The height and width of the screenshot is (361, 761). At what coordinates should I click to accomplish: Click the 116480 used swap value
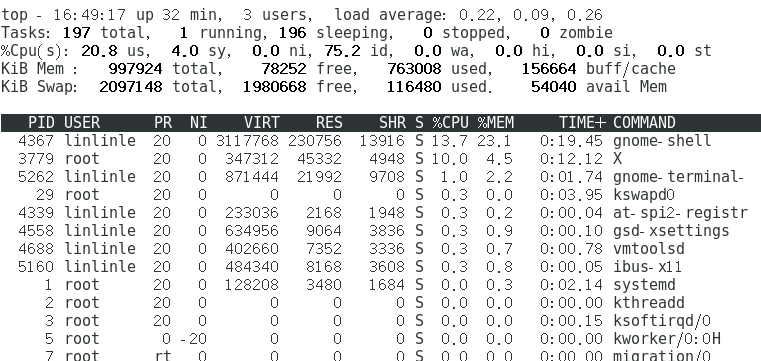[414, 87]
